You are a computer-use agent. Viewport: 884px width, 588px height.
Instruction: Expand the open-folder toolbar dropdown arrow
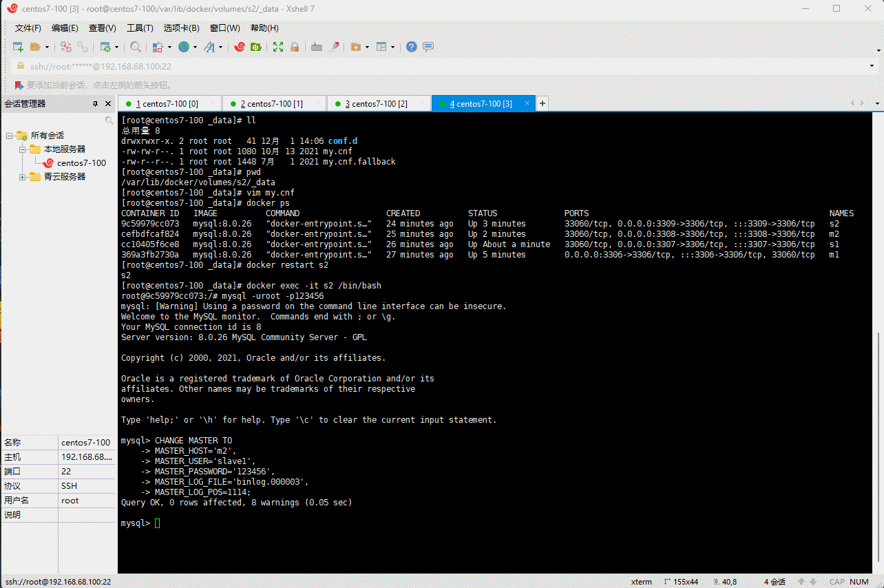pyautogui.click(x=47, y=48)
